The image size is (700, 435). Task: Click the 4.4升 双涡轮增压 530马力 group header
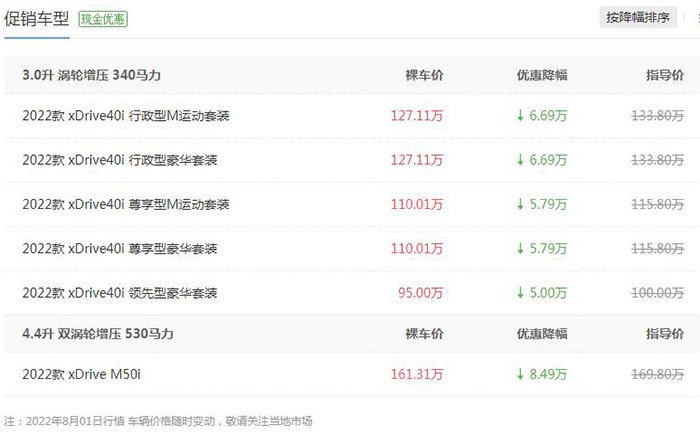pos(98,334)
